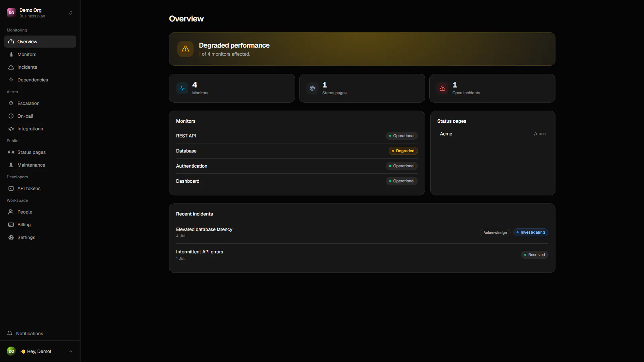Image resolution: width=644 pixels, height=362 pixels.
Task: Click the Degraded badge on Database
Action: (403, 151)
